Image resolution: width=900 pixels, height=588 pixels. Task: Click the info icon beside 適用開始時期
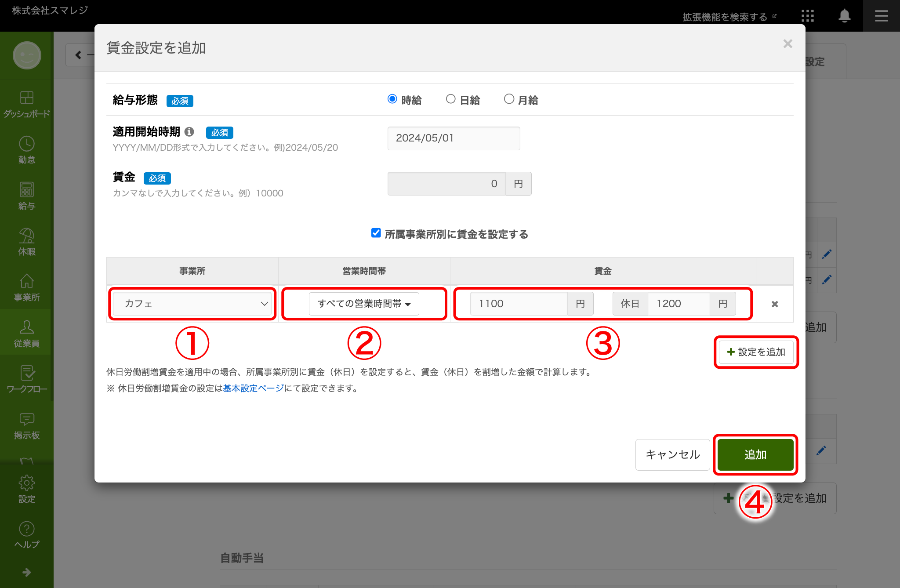189,132
